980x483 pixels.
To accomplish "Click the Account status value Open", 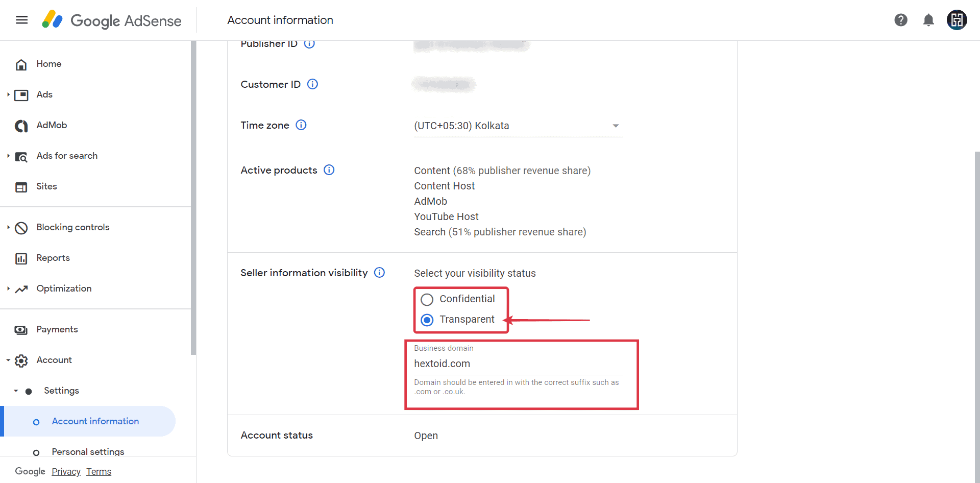I will tap(426, 436).
